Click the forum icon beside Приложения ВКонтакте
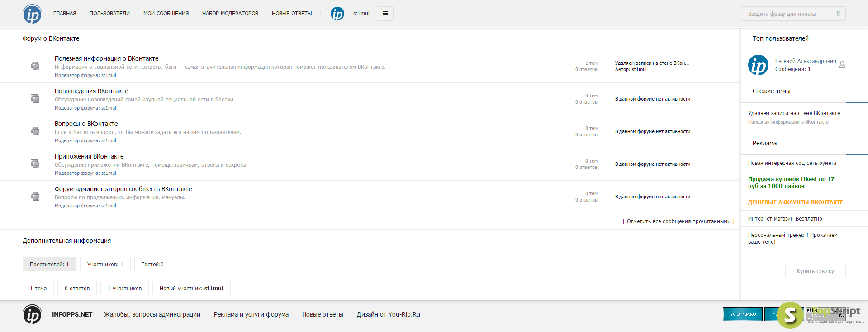Screen dimensions: 868x332 click(35, 164)
